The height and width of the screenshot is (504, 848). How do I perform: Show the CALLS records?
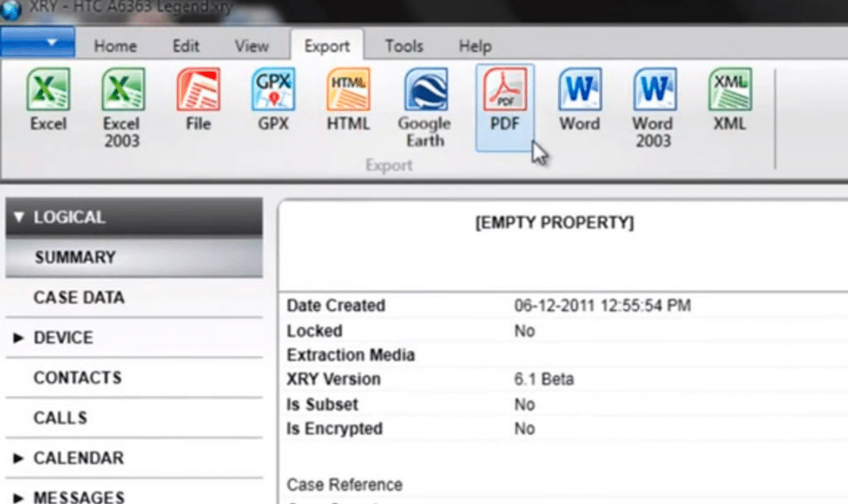60,418
